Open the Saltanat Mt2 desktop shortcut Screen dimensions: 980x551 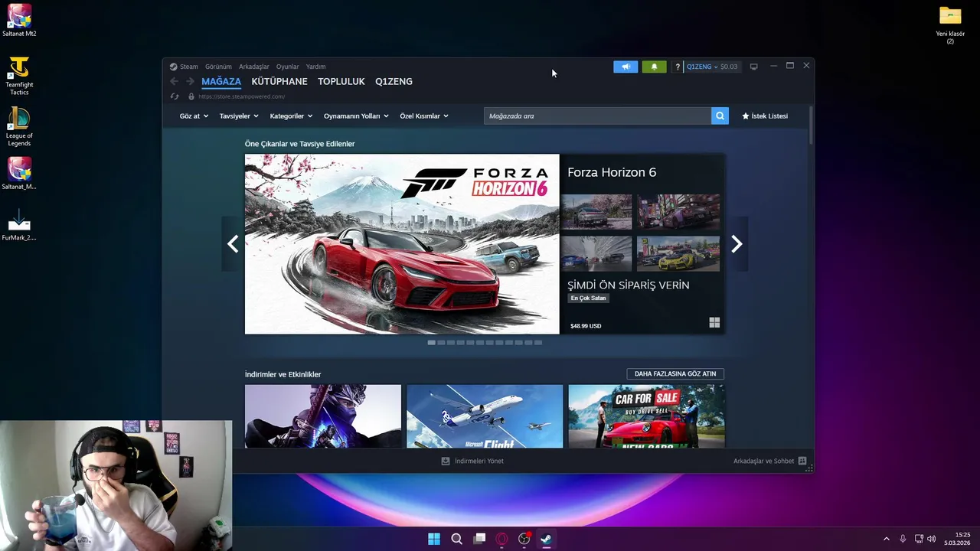19,21
